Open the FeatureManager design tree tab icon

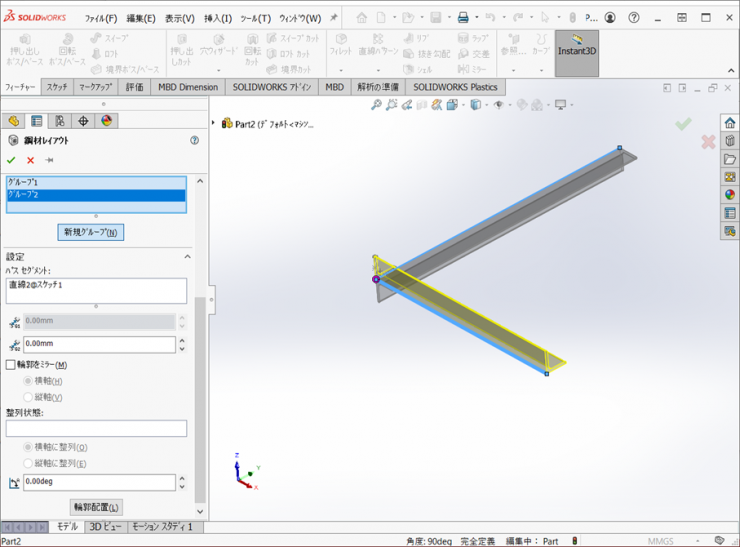coord(14,121)
